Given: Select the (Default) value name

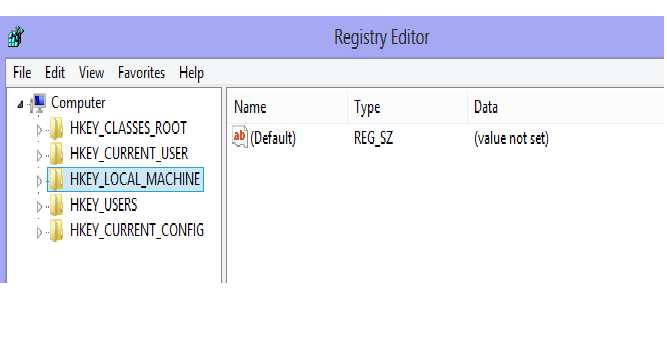Looking at the screenshot, I should pos(273,138).
